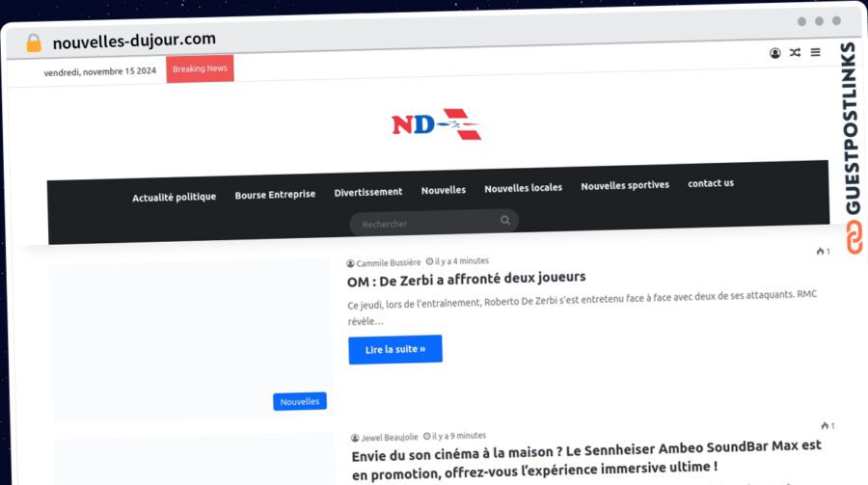Open Sennheiser Ambeo SoundBar Max article headline

click(x=586, y=461)
